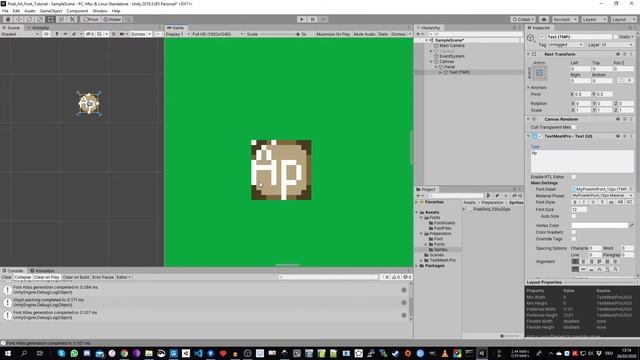
Task: Enable Color Gradient checkbox
Action: pos(574,232)
